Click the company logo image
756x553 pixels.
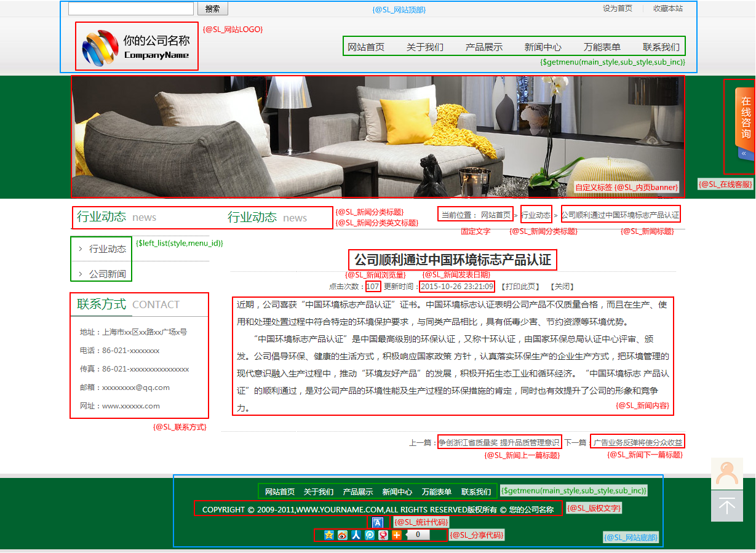137,47
